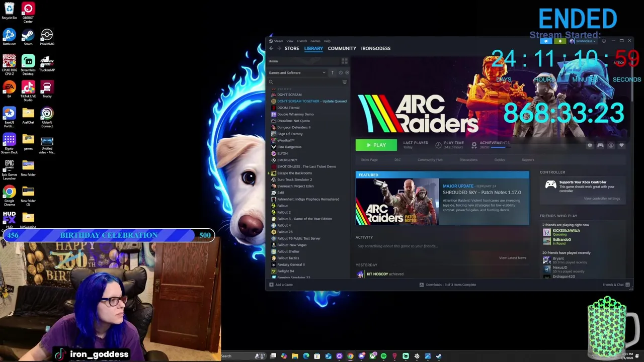Switch to the STORE tab
The height and width of the screenshot is (362, 644).
(x=292, y=48)
